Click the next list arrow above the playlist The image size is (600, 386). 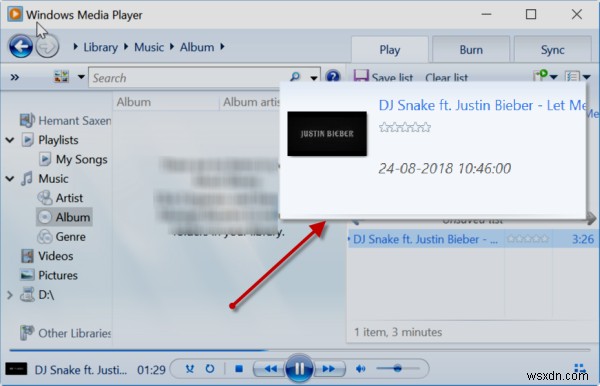coord(591,219)
